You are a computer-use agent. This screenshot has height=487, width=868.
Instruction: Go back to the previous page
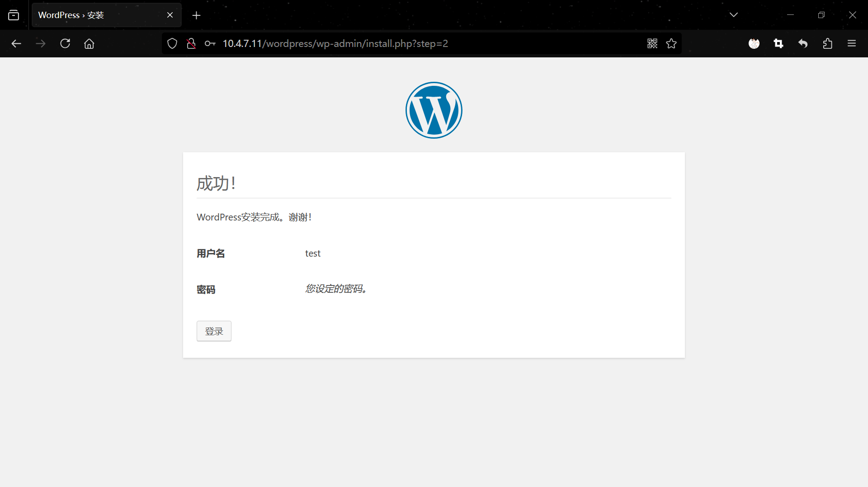pyautogui.click(x=16, y=43)
